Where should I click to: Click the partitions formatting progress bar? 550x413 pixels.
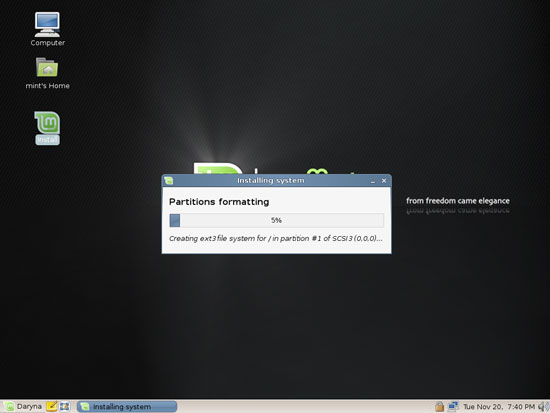click(x=276, y=220)
